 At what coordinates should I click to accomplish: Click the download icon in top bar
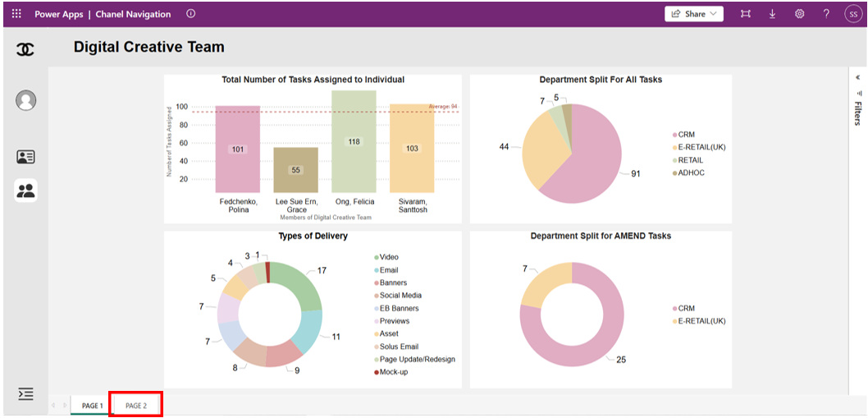click(772, 14)
